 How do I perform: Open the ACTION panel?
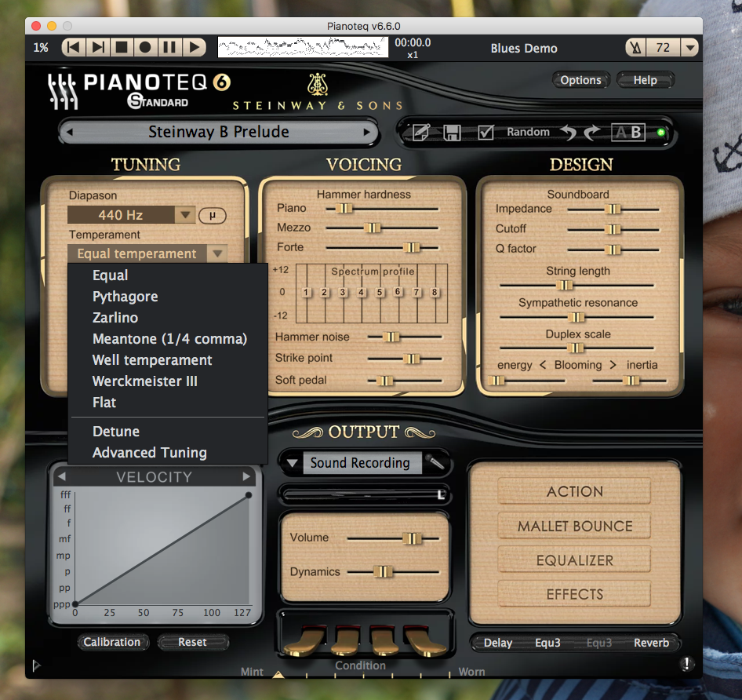tap(574, 491)
